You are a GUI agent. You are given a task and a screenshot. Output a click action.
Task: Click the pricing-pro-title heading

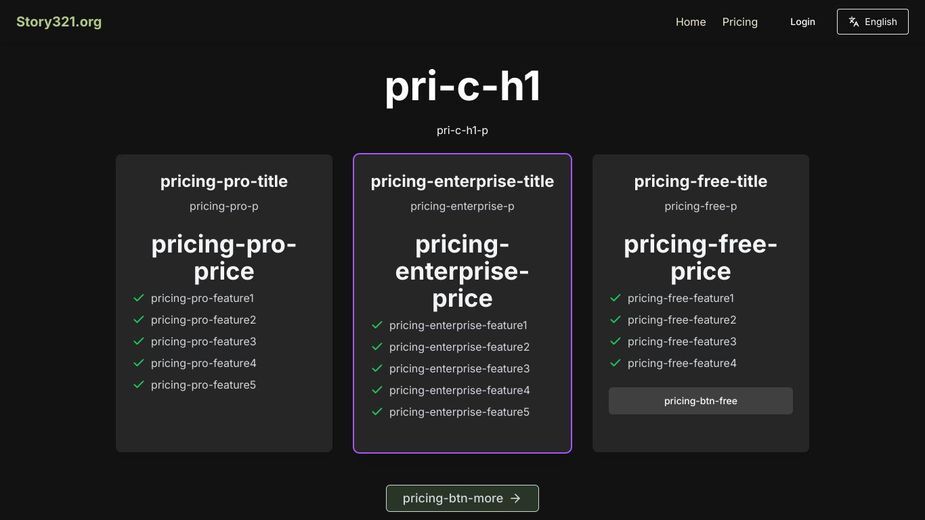click(x=224, y=181)
